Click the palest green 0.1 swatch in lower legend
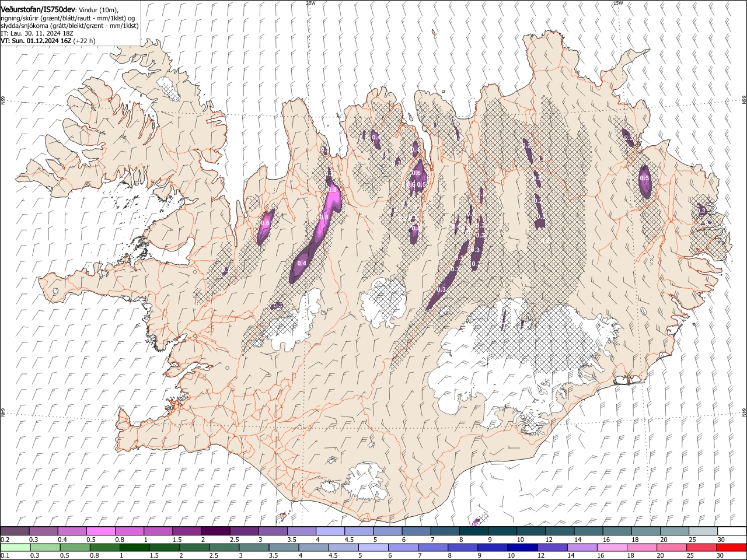 coord(15,548)
